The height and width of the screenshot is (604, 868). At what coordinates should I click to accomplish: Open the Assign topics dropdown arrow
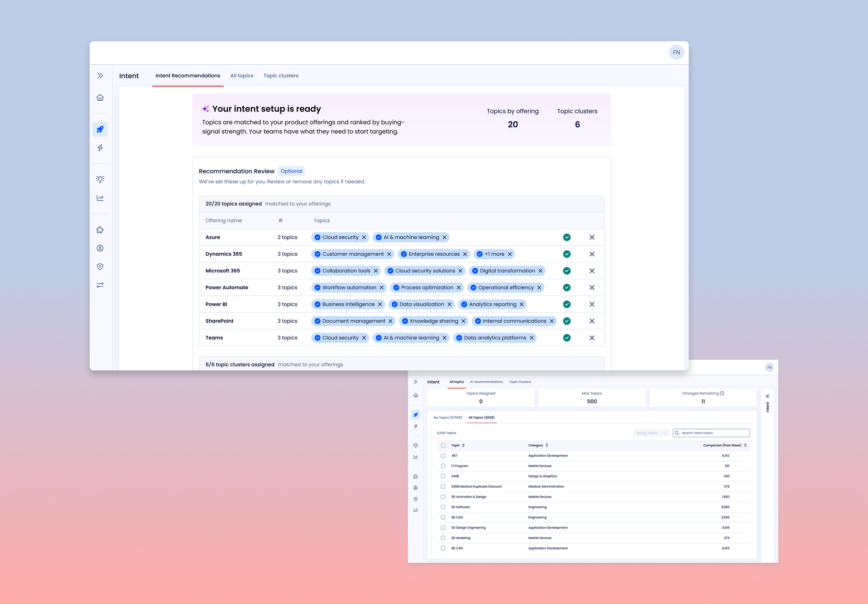point(665,433)
